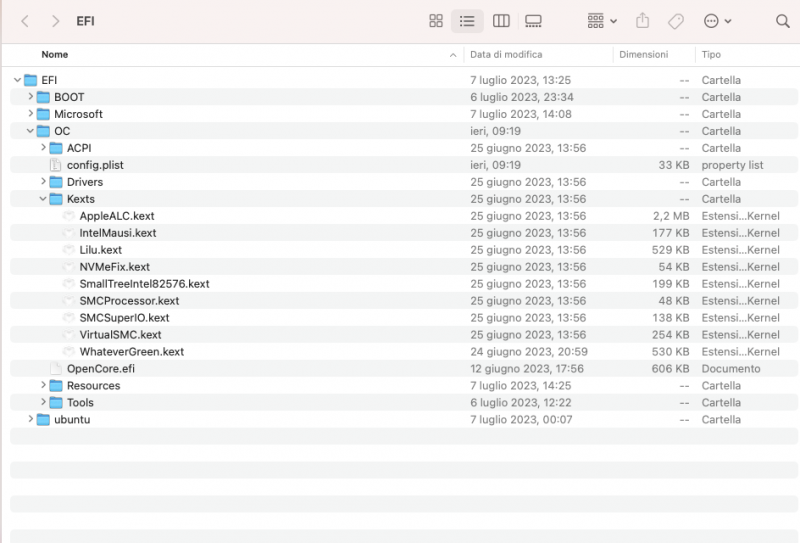Image resolution: width=800 pixels, height=543 pixels.
Task: Select the Drivers folder icon
Action: pos(56,182)
